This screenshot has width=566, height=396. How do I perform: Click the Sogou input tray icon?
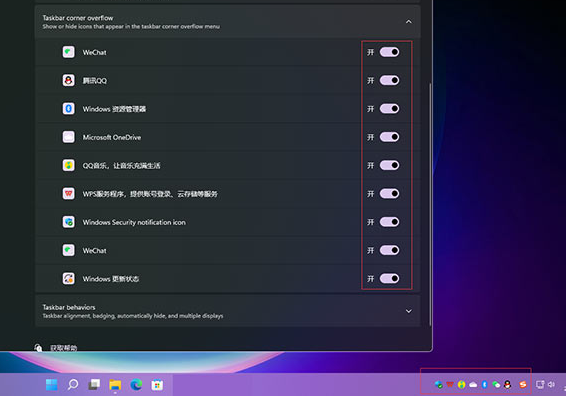coord(523,385)
